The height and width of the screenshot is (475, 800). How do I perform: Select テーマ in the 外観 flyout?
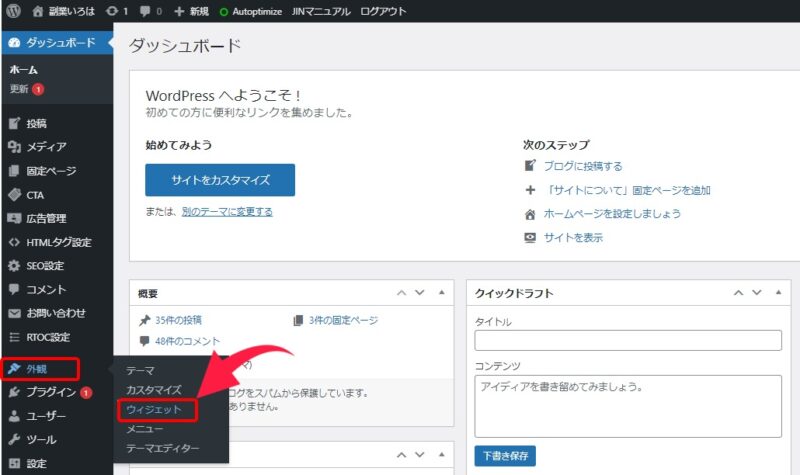click(140, 370)
